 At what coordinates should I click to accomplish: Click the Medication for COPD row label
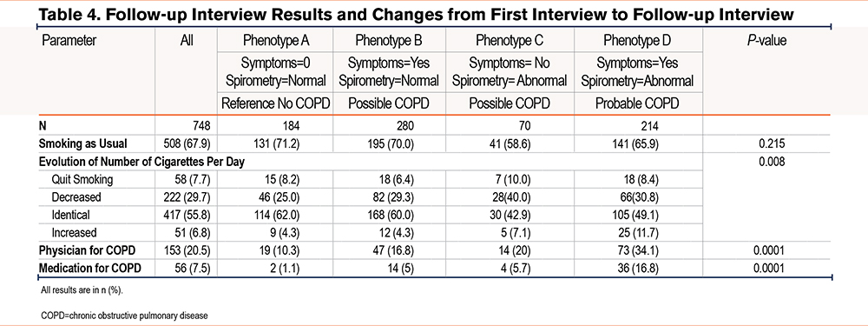pyautogui.click(x=89, y=269)
